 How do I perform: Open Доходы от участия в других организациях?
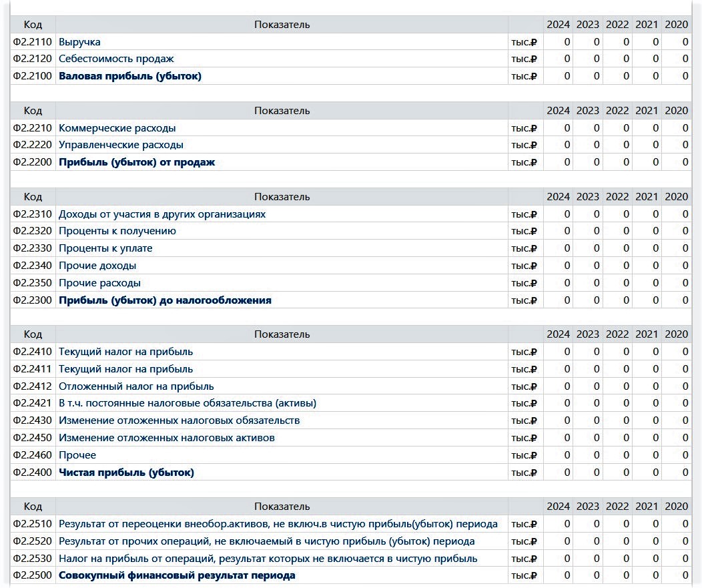[x=162, y=214]
